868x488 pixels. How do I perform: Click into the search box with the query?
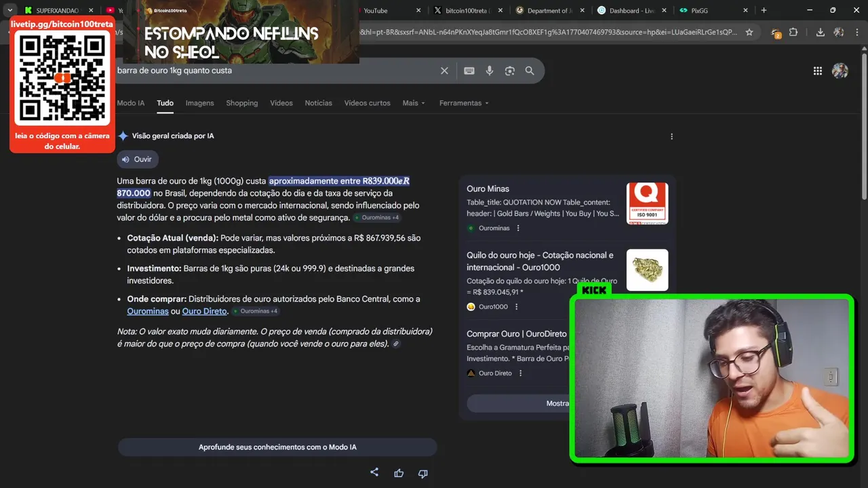tap(275, 70)
